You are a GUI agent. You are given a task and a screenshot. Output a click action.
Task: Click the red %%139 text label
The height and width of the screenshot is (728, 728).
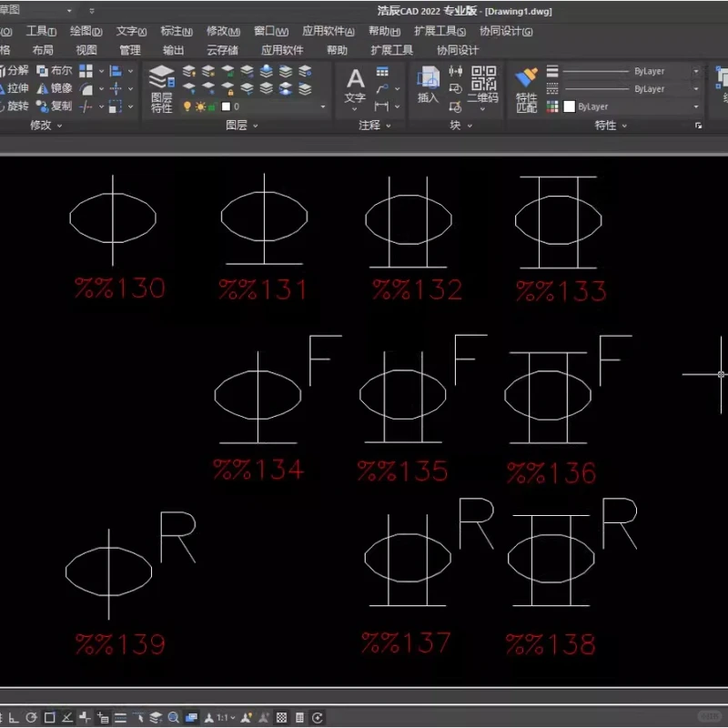coord(120,644)
